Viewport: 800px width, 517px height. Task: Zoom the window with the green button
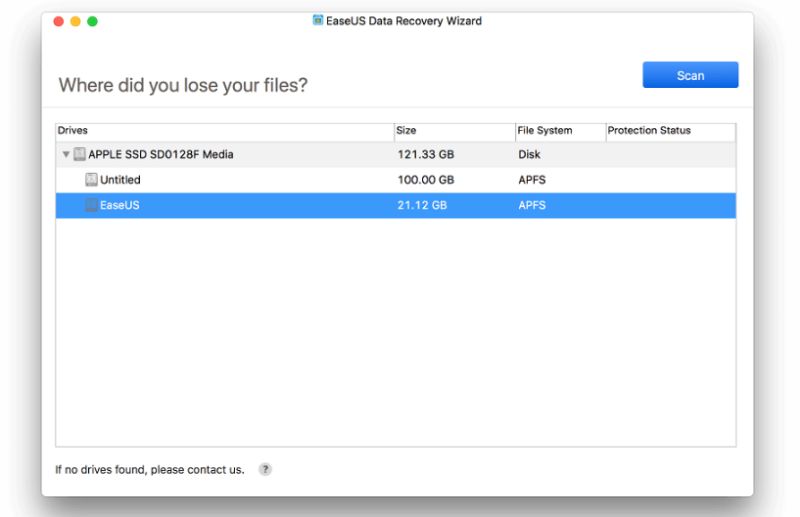click(x=92, y=21)
